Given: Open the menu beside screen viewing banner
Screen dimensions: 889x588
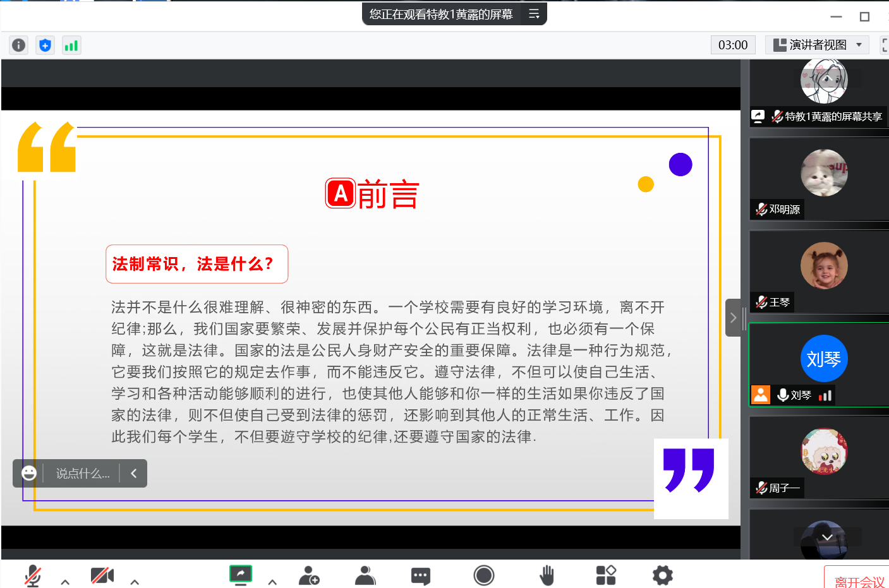Looking at the screenshot, I should 534,14.
